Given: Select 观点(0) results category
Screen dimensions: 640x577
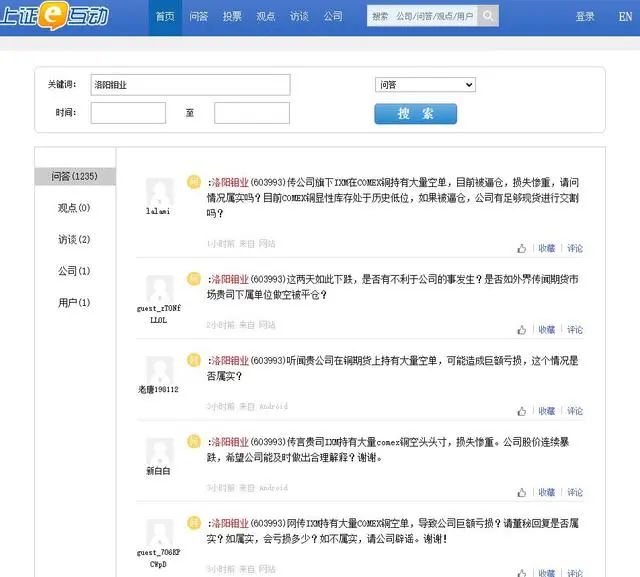Looking at the screenshot, I should pyautogui.click(x=74, y=208).
